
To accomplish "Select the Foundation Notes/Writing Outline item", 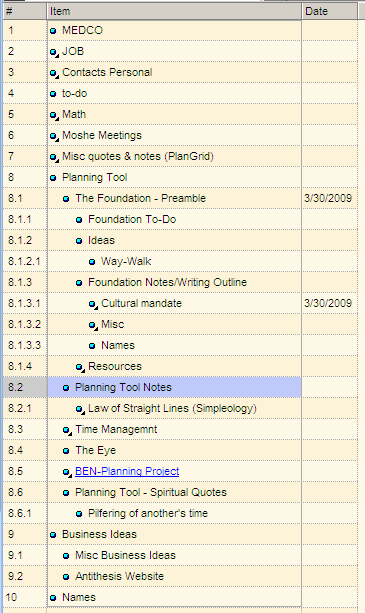I will tap(167, 282).
